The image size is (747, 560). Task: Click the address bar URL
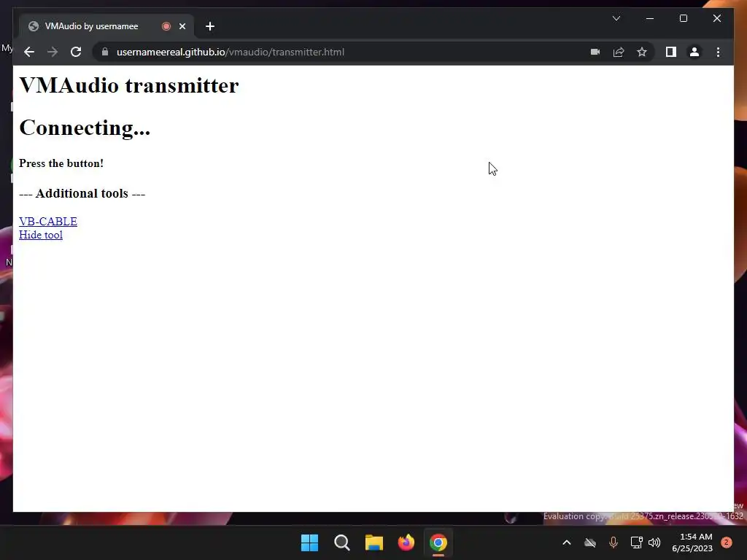point(231,52)
